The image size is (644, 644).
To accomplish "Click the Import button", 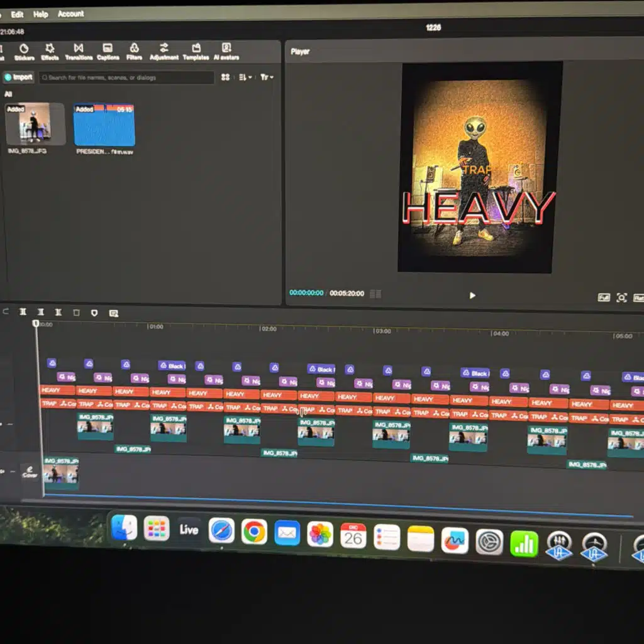I will (x=18, y=77).
